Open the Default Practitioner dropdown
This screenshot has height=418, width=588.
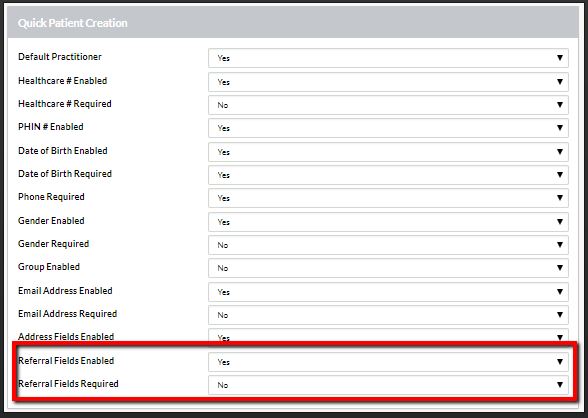coord(388,58)
